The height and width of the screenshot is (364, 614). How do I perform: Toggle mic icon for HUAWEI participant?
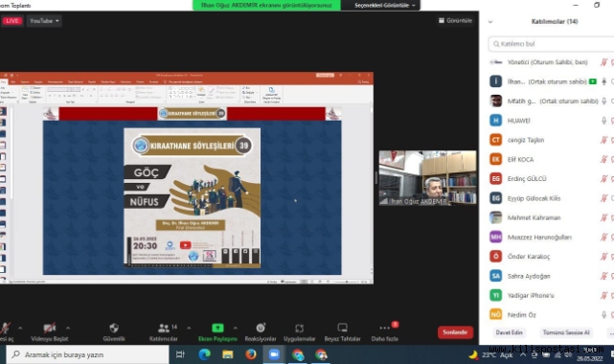[603, 120]
